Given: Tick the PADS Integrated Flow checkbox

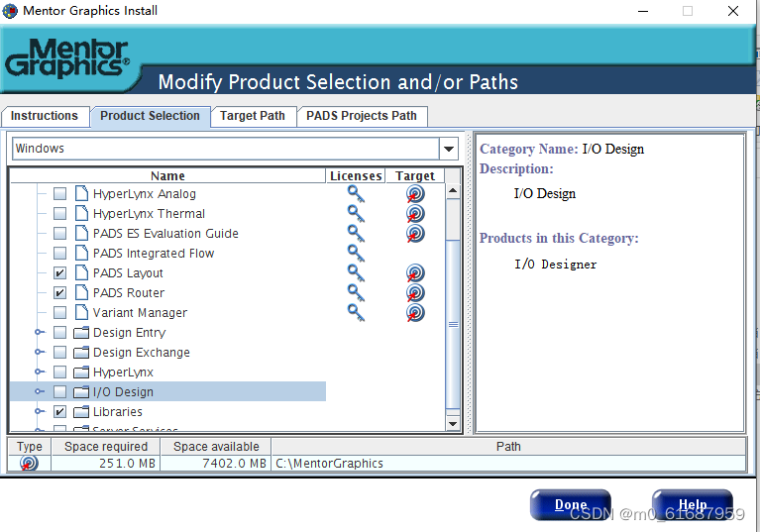Looking at the screenshot, I should (59, 254).
